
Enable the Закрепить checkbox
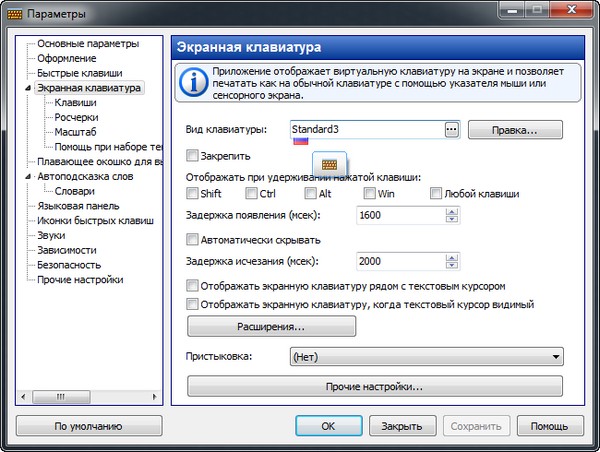193,156
